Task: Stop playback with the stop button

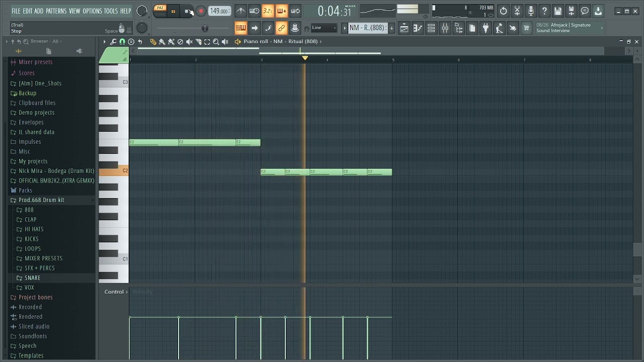Action: click(x=187, y=11)
